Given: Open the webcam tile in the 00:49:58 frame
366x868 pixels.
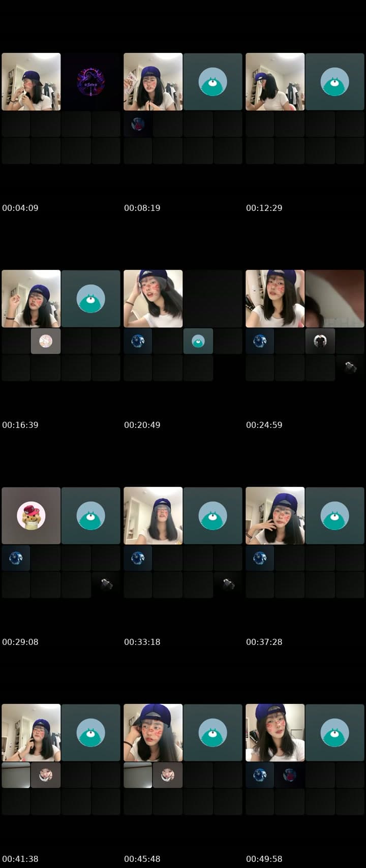Looking at the screenshot, I should (x=275, y=733).
